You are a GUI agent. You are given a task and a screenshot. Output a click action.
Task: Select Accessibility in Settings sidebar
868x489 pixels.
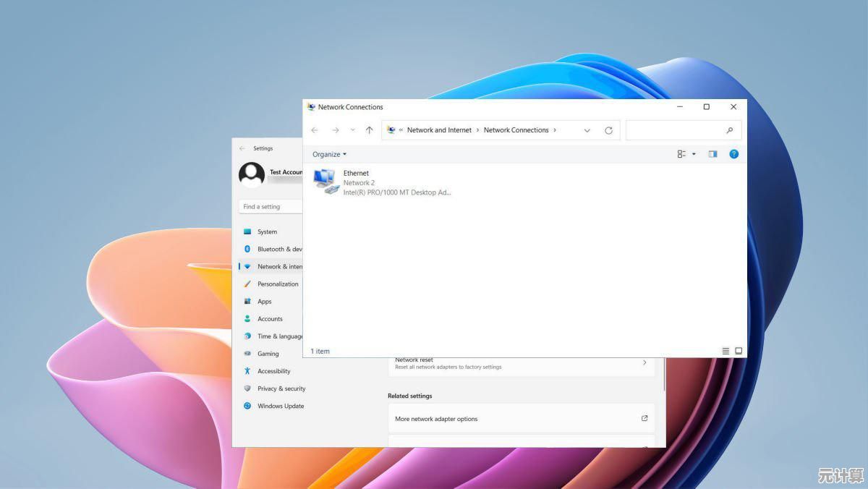273,371
